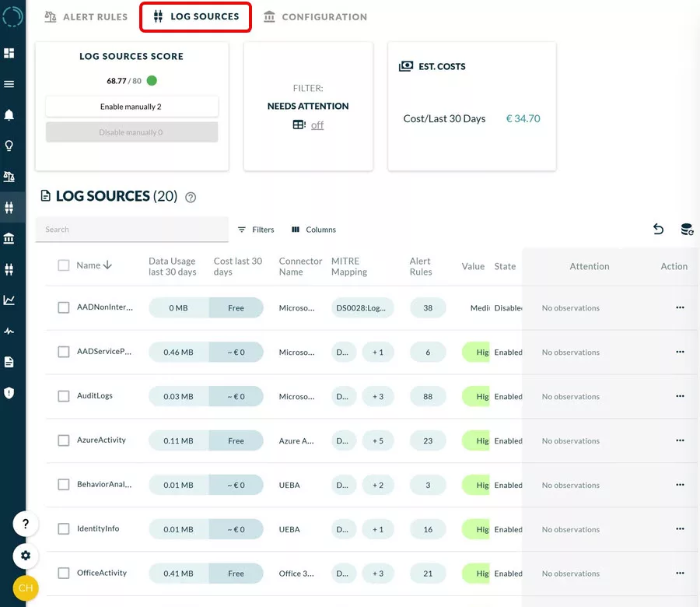Open the CH user avatar
Image resolution: width=700 pixels, height=607 pixels.
point(26,588)
